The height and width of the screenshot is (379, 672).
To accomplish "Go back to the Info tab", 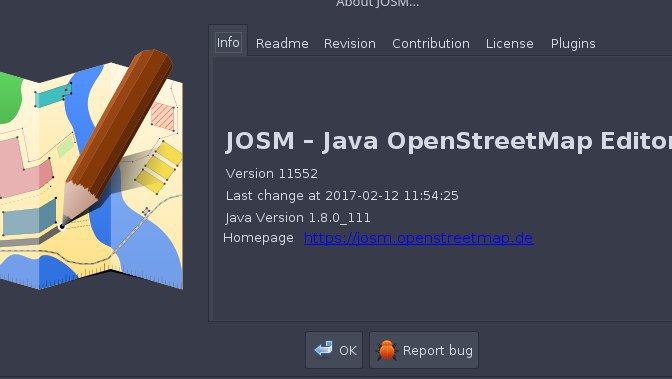I will (x=228, y=42).
